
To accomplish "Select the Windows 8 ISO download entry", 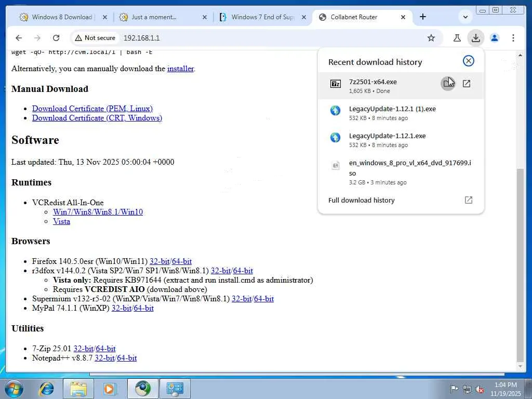I will coord(401,172).
